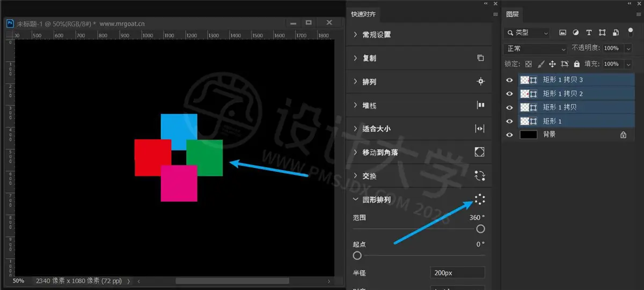Click the Ps icon in document title bar
This screenshot has width=644, height=290.
pos(10,24)
